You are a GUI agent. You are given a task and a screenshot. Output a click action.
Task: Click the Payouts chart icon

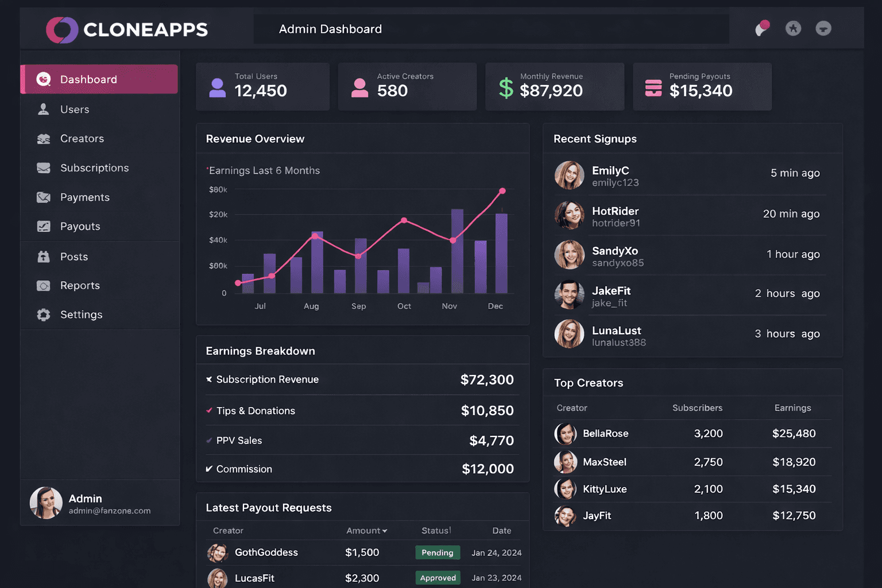tap(44, 226)
